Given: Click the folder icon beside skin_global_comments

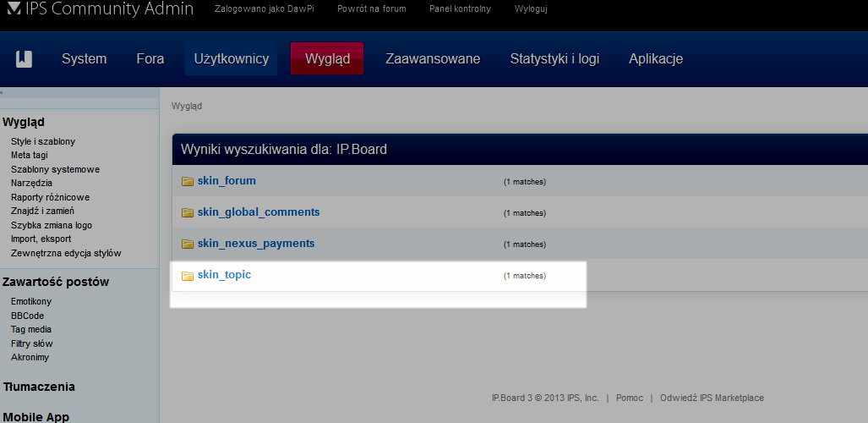Looking at the screenshot, I should pyautogui.click(x=188, y=212).
